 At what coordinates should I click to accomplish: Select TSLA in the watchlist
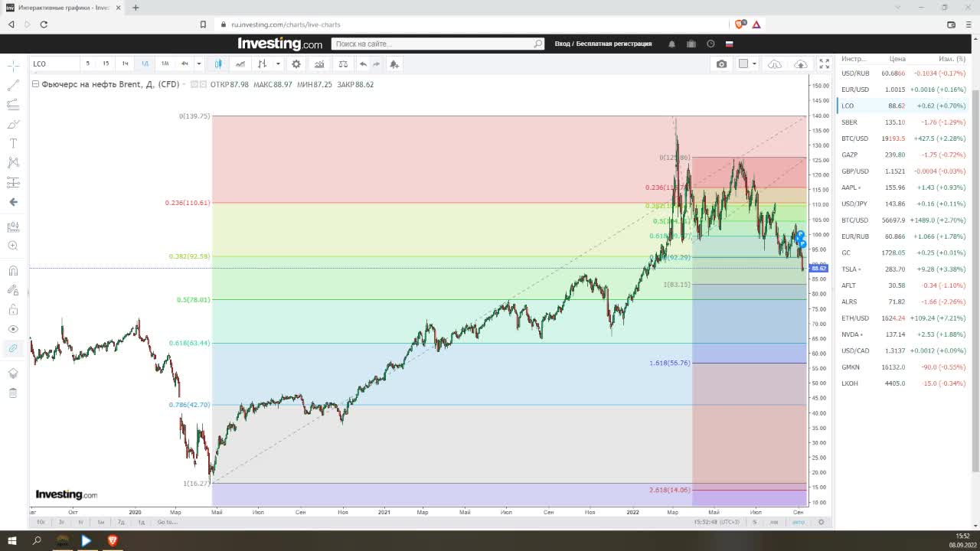[903, 269]
